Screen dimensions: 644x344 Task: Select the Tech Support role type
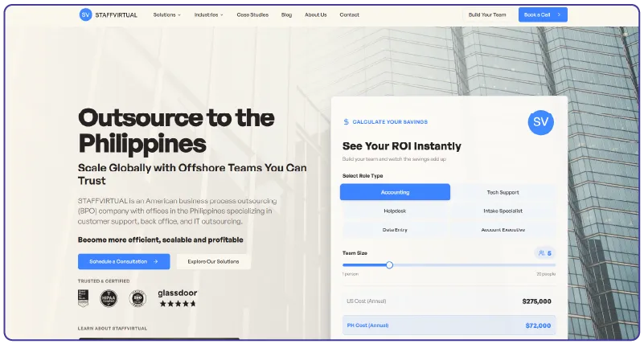point(502,192)
